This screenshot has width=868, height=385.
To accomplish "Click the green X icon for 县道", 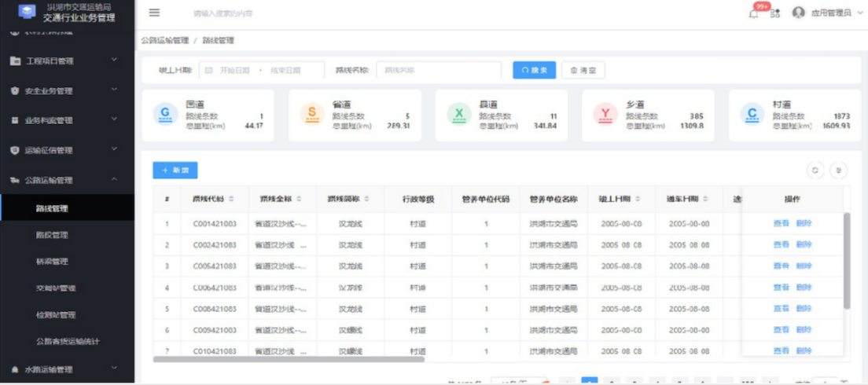I will point(459,114).
